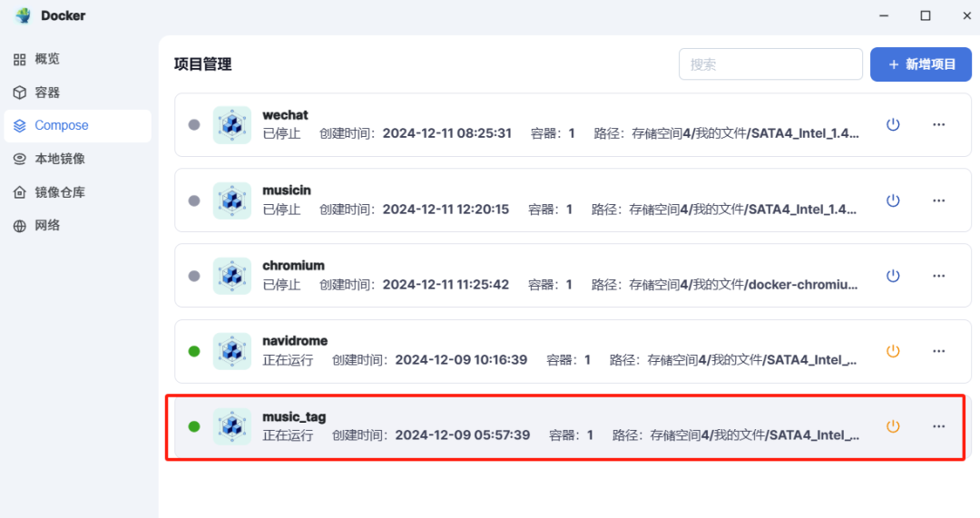Stop the navidrome project with its power icon
This screenshot has width=980, height=518.
coord(893,351)
